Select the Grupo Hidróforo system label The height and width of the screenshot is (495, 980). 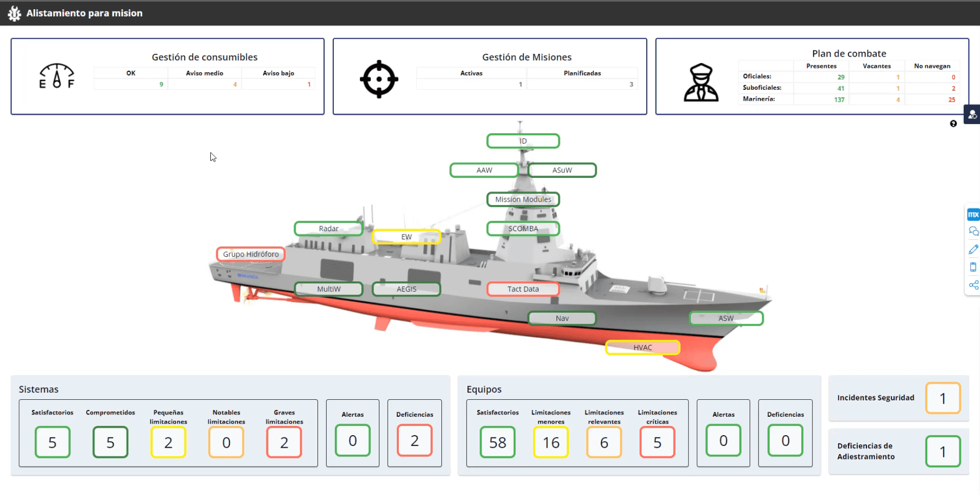click(251, 254)
